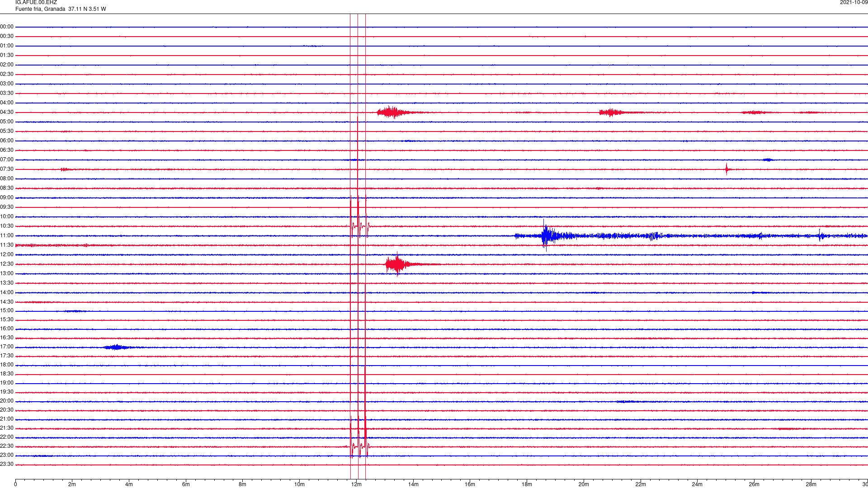
Task: Click the 24m tick label on time axis
Action: 697,484
